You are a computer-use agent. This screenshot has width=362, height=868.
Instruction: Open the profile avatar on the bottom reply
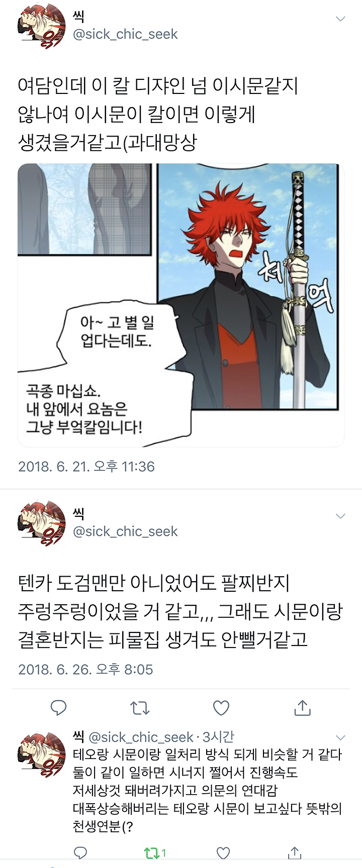[42, 755]
